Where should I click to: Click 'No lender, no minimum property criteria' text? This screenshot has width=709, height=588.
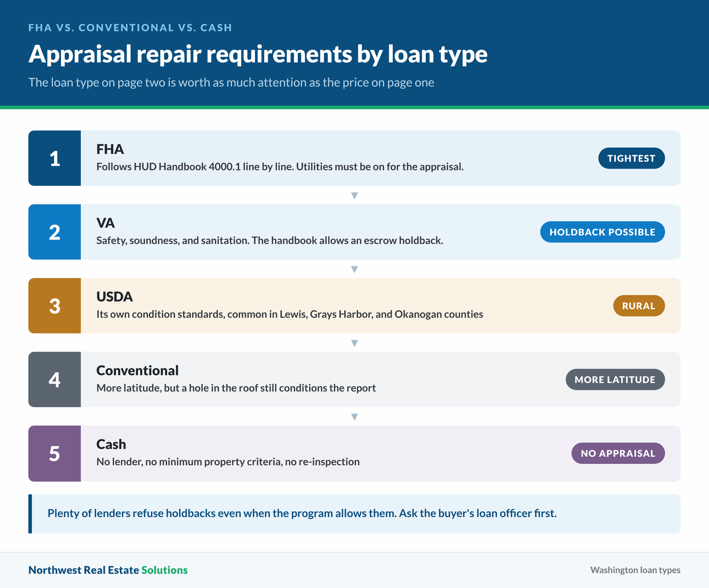pos(228,462)
